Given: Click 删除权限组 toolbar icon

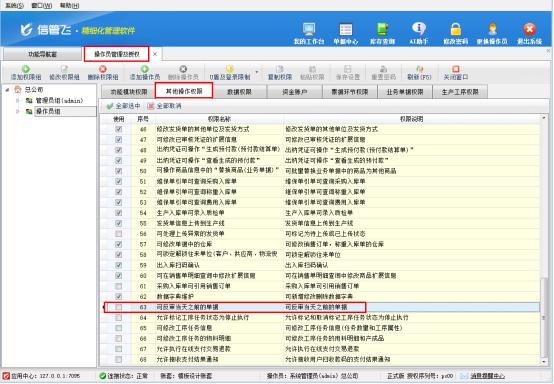Looking at the screenshot, I should click(x=103, y=69).
